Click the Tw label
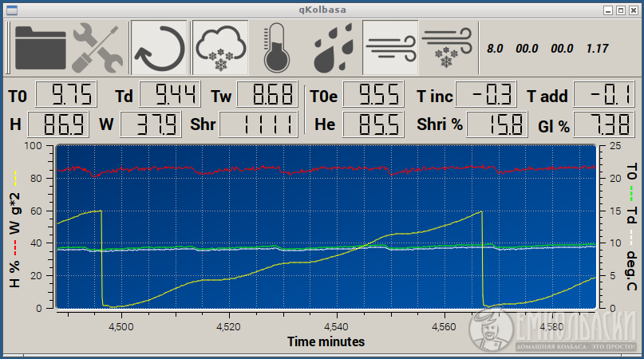The width and height of the screenshot is (644, 359). [221, 97]
